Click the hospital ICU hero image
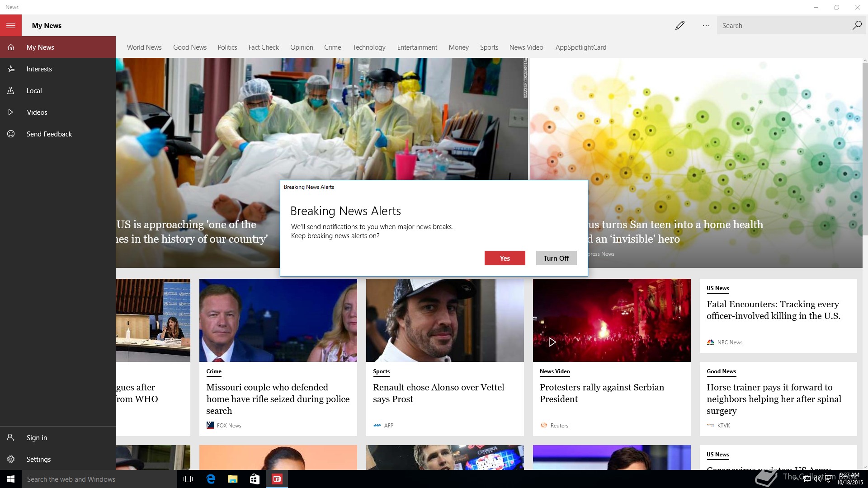The height and width of the screenshot is (488, 868). tap(322, 118)
